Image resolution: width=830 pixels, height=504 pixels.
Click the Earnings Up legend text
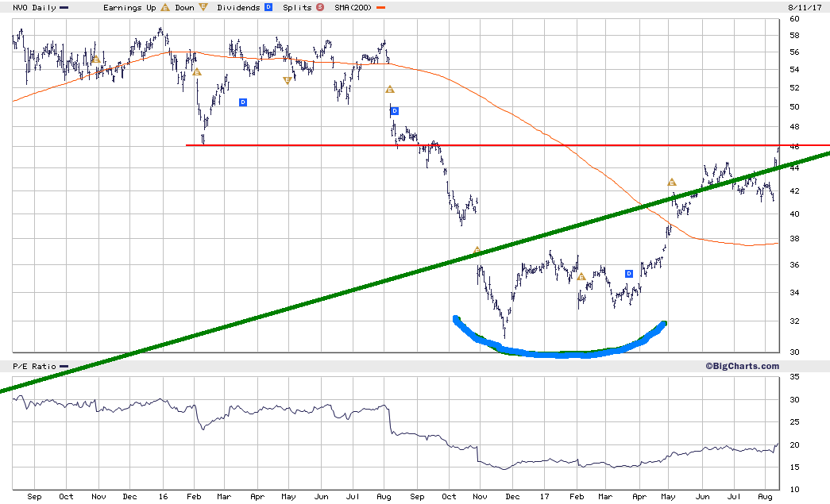129,7
